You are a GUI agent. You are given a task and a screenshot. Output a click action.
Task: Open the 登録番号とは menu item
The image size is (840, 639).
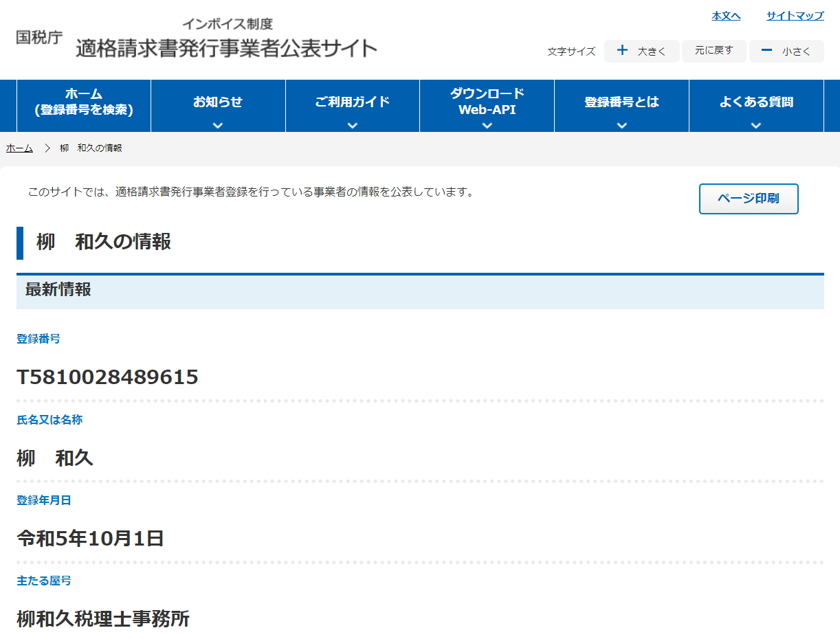pyautogui.click(x=621, y=106)
